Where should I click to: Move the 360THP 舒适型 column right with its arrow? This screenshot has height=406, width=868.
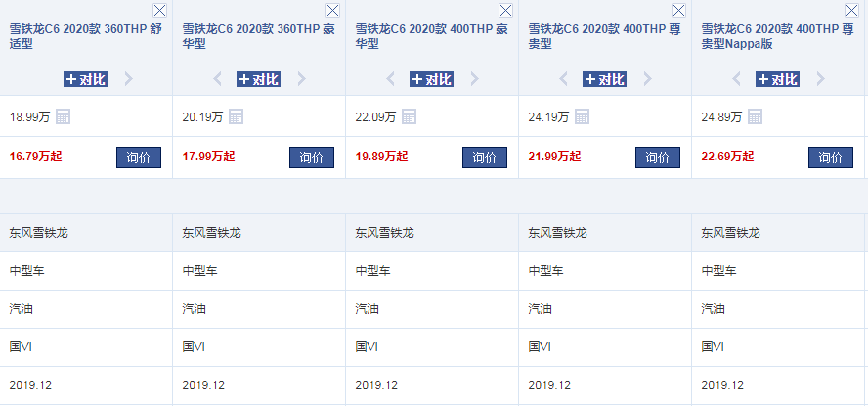tap(128, 79)
